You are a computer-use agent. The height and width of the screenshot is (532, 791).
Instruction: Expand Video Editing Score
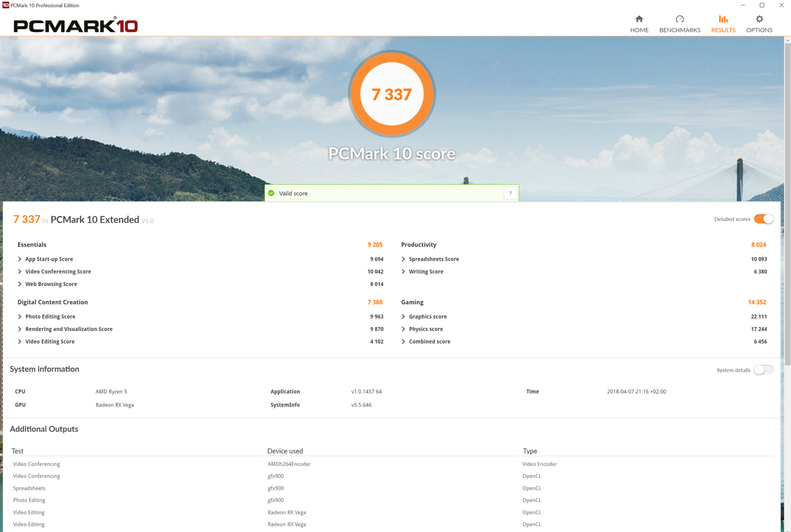(20, 341)
